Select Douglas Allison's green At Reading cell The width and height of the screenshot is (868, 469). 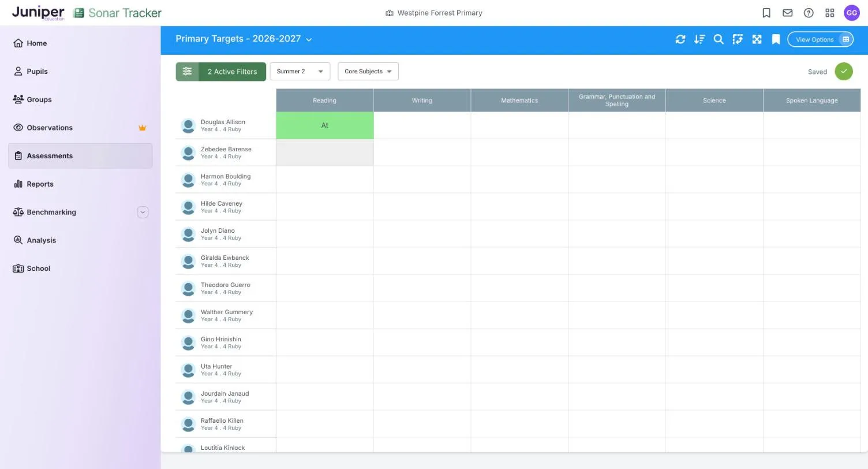coord(325,125)
